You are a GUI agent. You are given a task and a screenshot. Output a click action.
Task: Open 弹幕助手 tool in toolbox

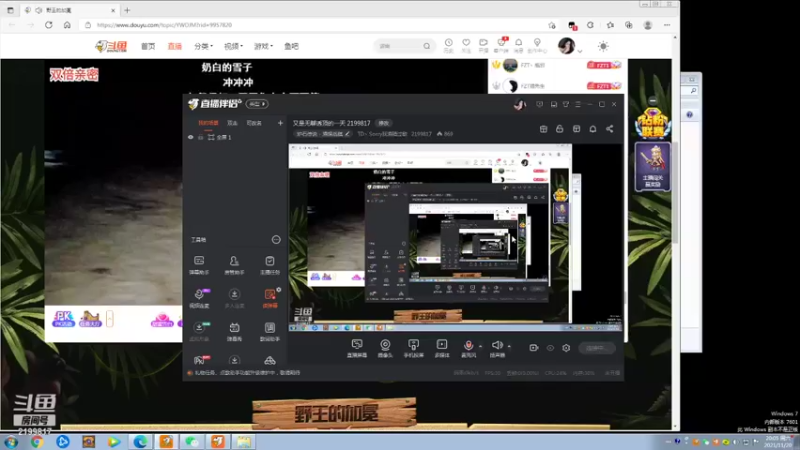pyautogui.click(x=199, y=265)
